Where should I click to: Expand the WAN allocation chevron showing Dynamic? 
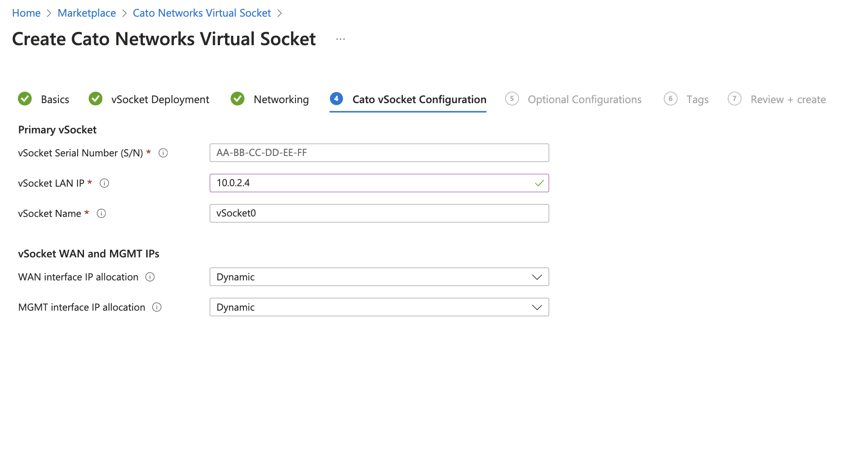point(537,277)
